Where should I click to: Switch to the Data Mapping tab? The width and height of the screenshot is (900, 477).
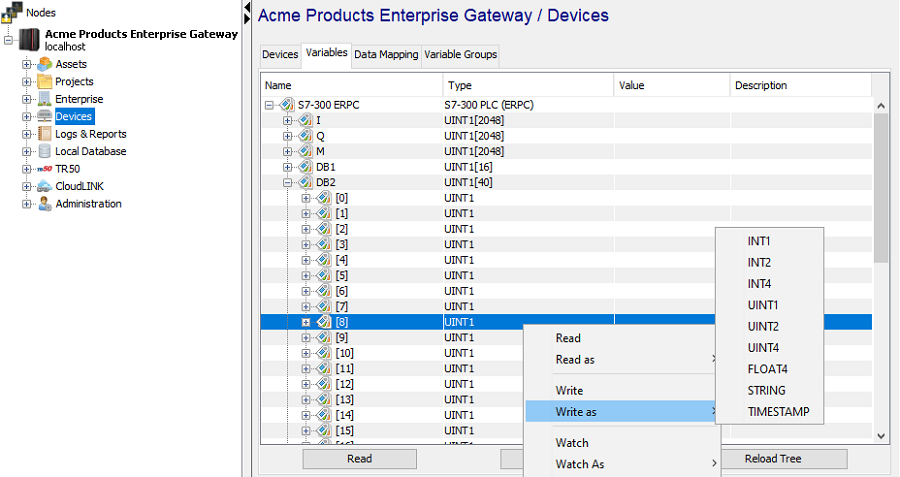coord(386,55)
